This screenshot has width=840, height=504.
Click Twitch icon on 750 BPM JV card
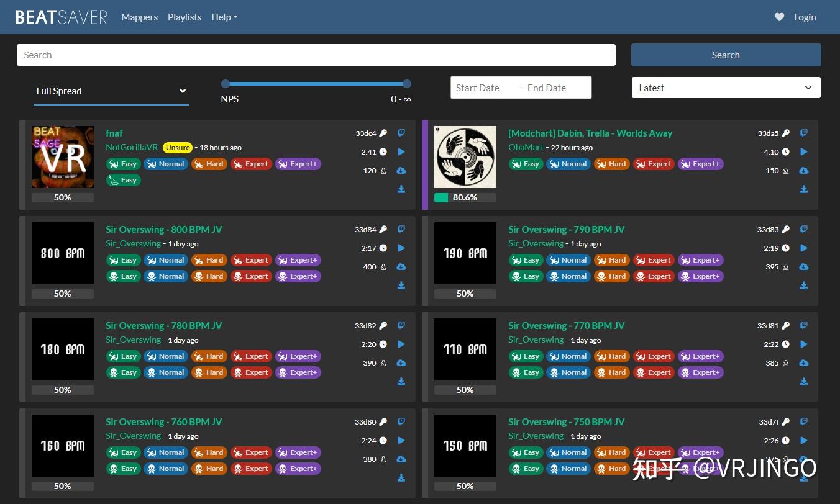point(804,421)
